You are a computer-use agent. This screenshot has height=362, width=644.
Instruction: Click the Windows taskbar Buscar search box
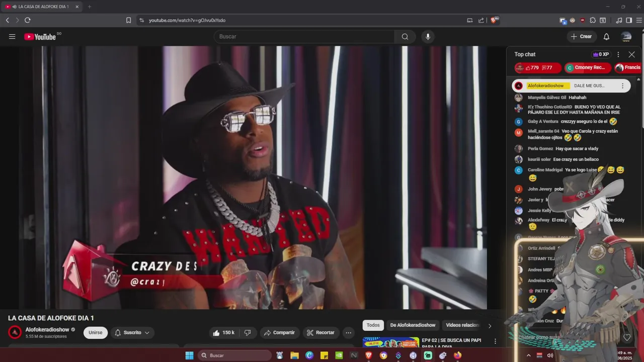[x=235, y=355]
